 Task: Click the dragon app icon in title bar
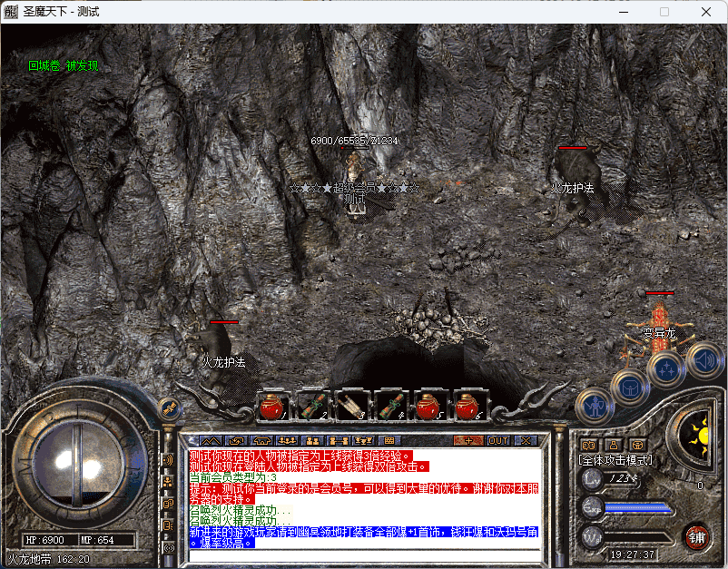tap(11, 12)
